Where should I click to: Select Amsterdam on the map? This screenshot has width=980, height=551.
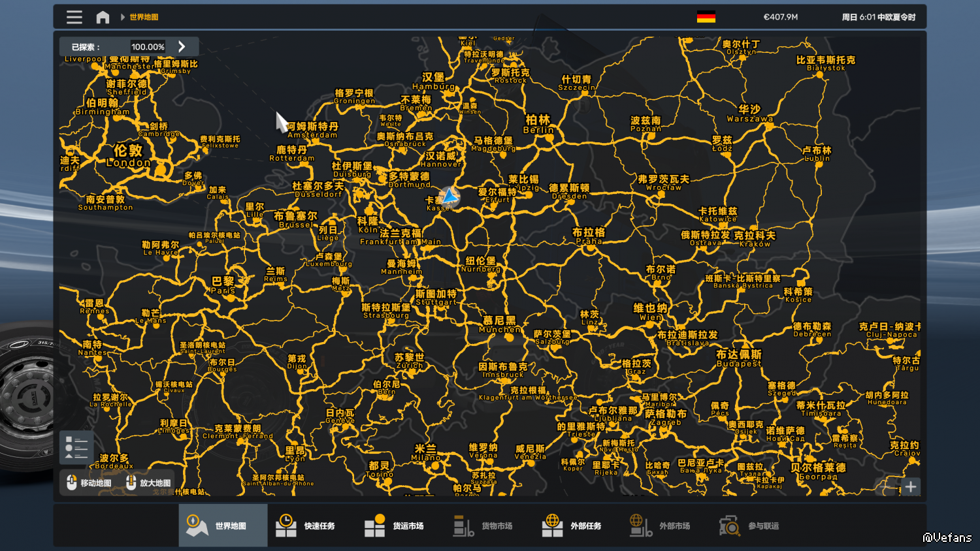coord(313,130)
